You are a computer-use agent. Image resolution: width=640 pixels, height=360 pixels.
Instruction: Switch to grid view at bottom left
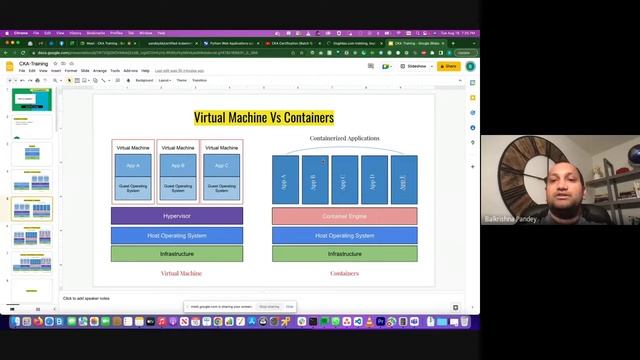(x=38, y=309)
